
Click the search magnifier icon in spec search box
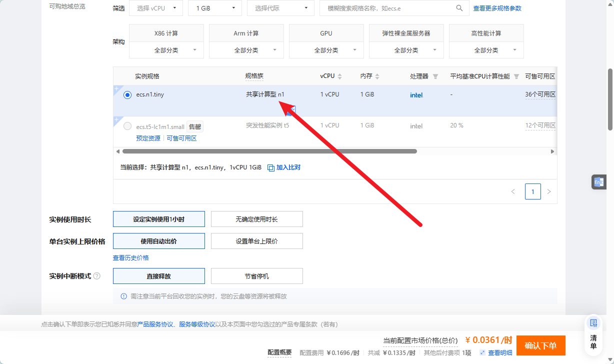click(x=459, y=8)
